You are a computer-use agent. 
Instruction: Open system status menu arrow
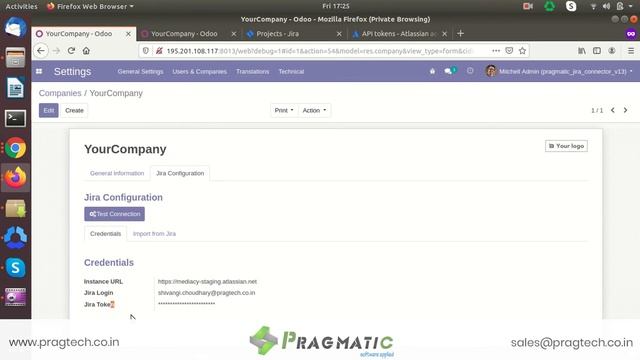(631, 6)
